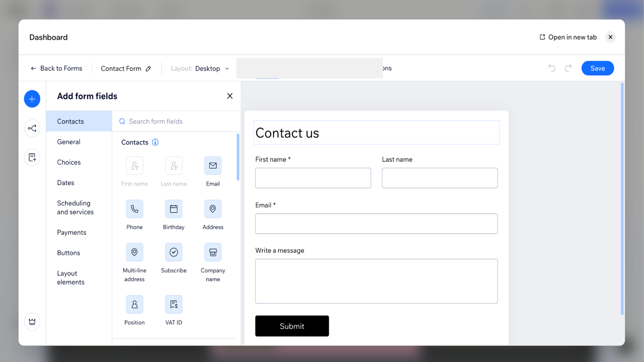
Task: Add the Position field icon
Action: point(134,304)
